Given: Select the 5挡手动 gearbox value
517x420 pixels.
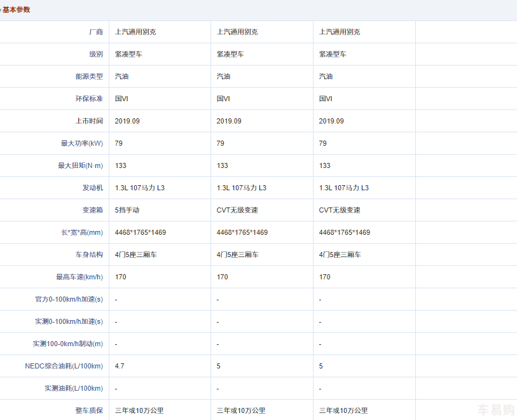Looking at the screenshot, I should (x=127, y=210).
